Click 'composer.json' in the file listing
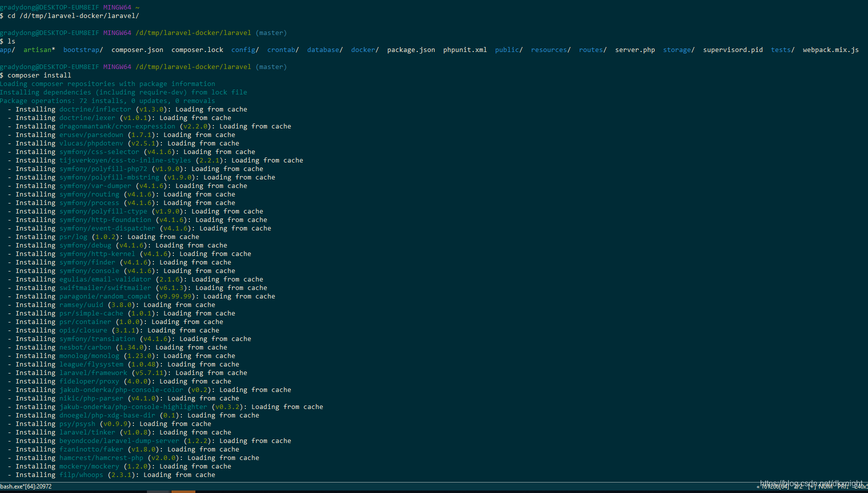The height and width of the screenshot is (493, 868). pos(137,50)
